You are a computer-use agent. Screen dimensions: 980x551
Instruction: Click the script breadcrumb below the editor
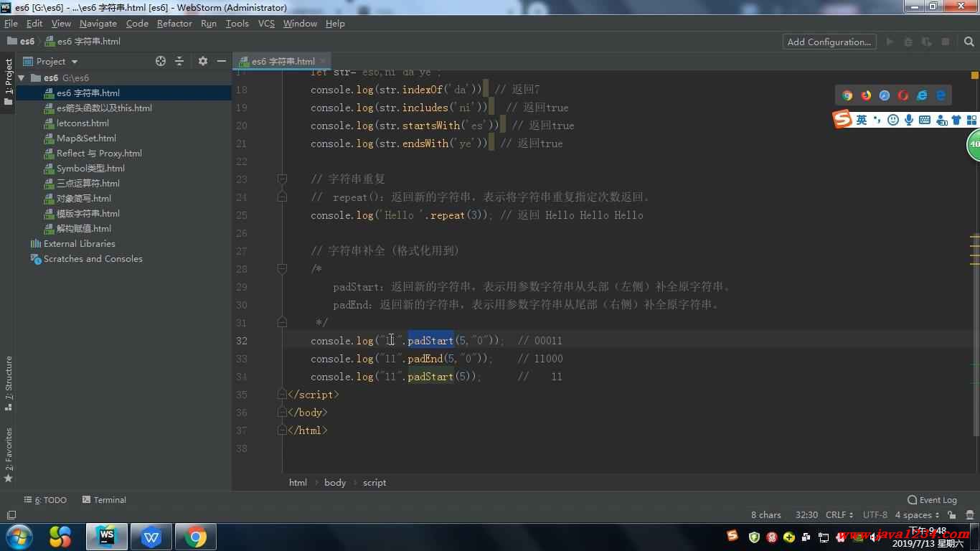pos(374,482)
